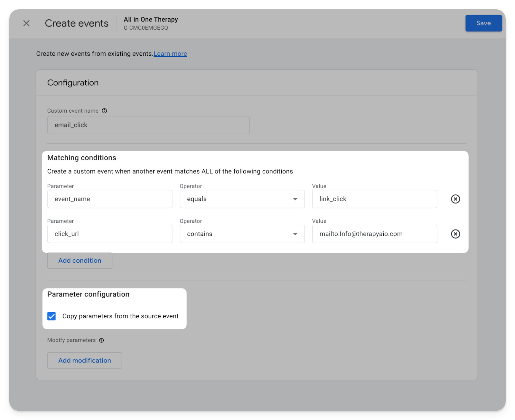Screen dimensions: 515x420
Task: Focus the Custom event name field email_click
Action: pos(148,125)
